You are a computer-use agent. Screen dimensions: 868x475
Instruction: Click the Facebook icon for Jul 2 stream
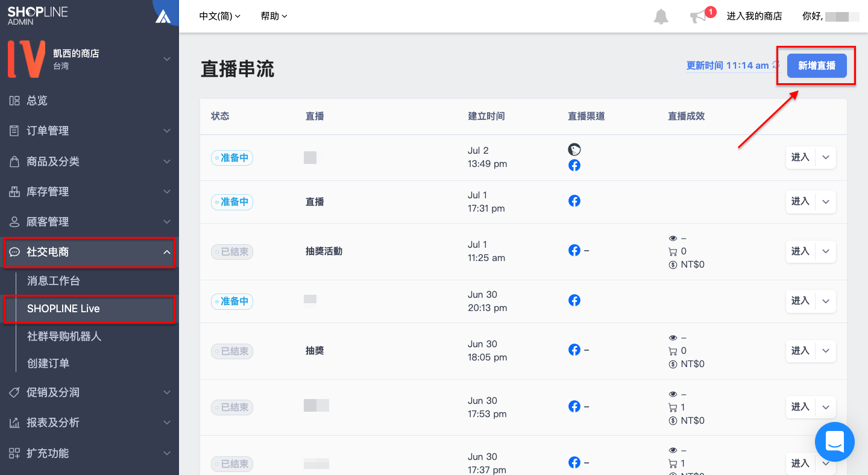click(x=574, y=165)
